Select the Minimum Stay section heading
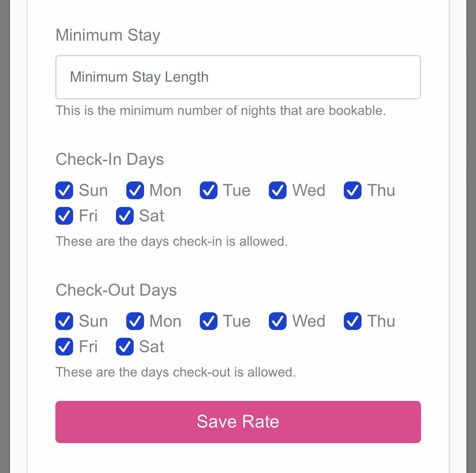 108,35
